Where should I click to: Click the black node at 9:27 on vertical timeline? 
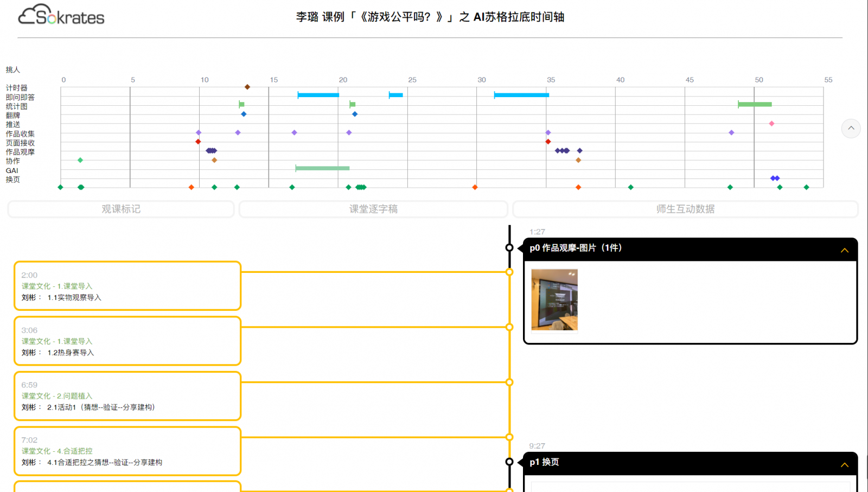[x=509, y=462]
